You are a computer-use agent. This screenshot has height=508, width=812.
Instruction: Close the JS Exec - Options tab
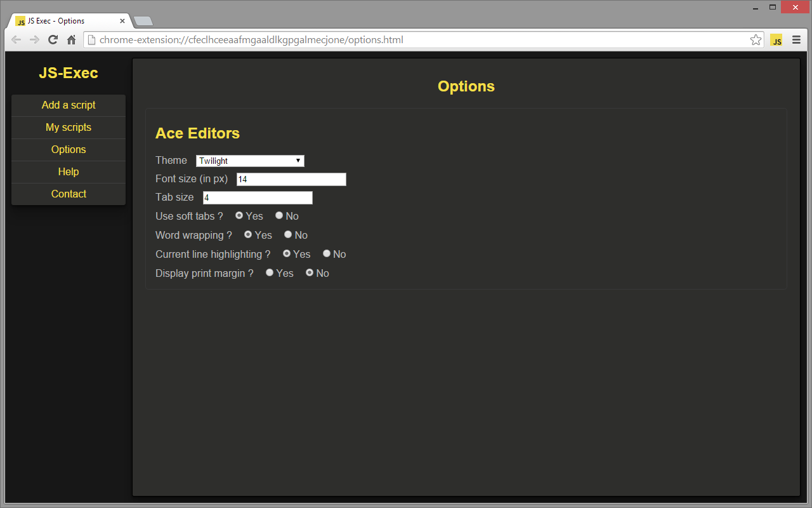[122, 21]
